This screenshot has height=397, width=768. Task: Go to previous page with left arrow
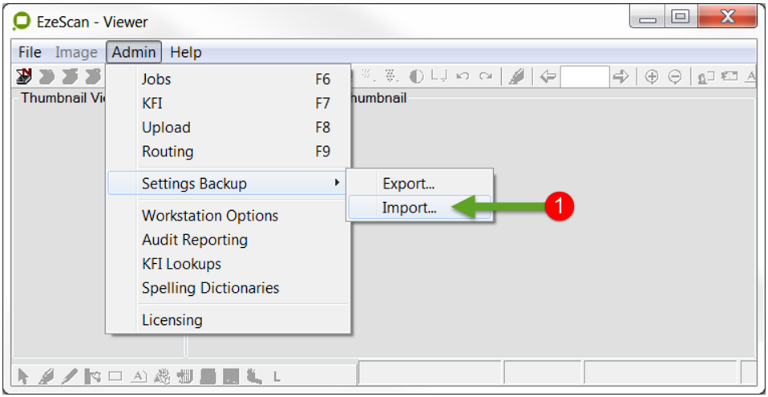(548, 76)
